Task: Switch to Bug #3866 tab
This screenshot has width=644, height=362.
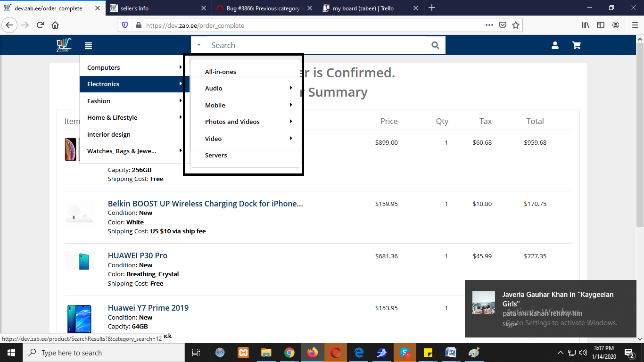Action: (265, 8)
